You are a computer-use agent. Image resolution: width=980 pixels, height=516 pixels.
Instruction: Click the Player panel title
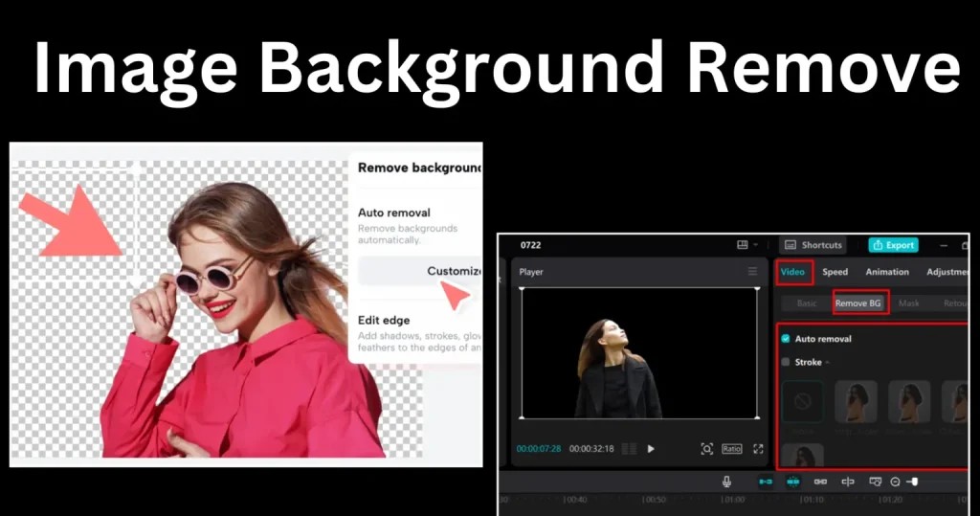click(531, 272)
